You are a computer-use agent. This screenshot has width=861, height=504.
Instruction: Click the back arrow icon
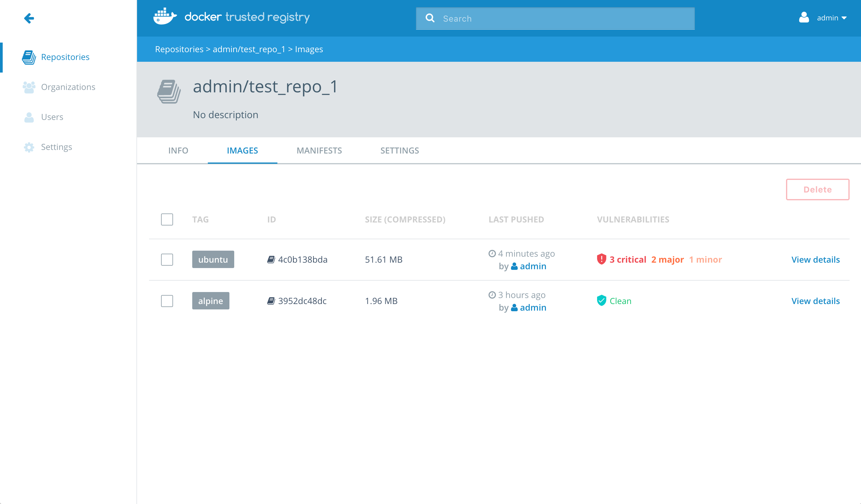29,18
